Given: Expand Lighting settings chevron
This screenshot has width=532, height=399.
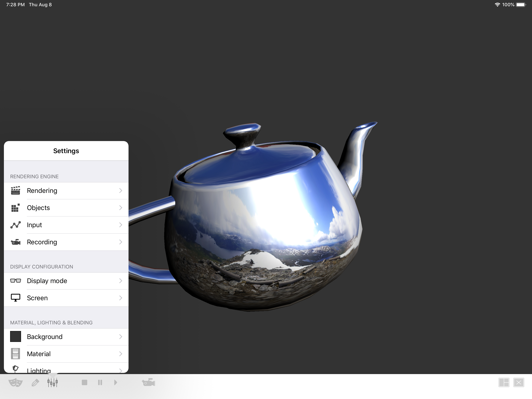Looking at the screenshot, I should coord(121,371).
